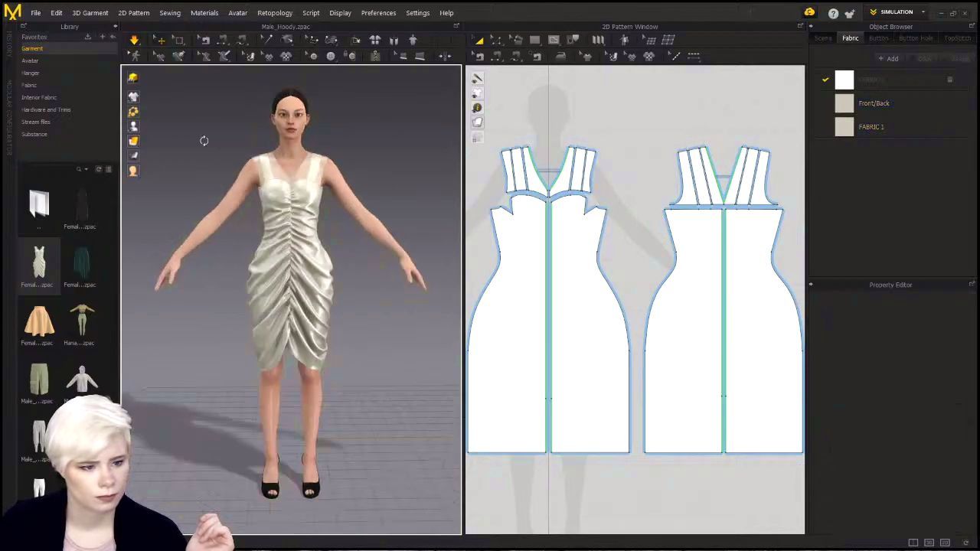Toggle 2D pattern visibility shirt-eye icon
980x551 pixels.
(477, 93)
